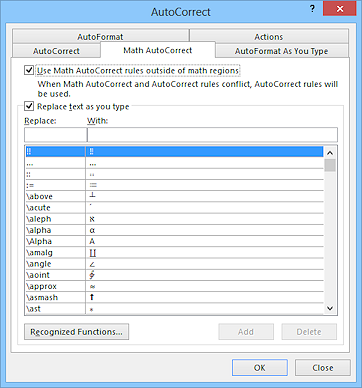Select the highlighted !! entry
Image resolution: width=362 pixels, height=388 pixels.
(x=174, y=152)
